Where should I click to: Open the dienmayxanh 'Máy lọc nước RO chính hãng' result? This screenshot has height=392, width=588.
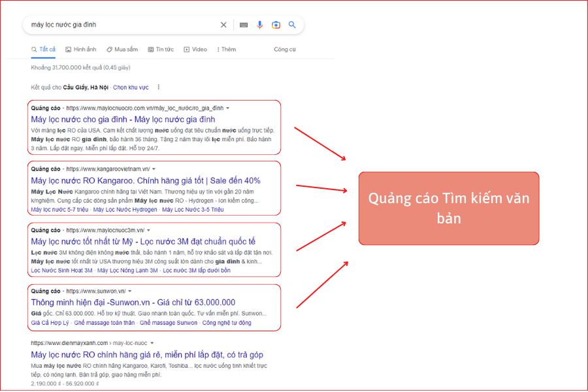[x=147, y=355]
